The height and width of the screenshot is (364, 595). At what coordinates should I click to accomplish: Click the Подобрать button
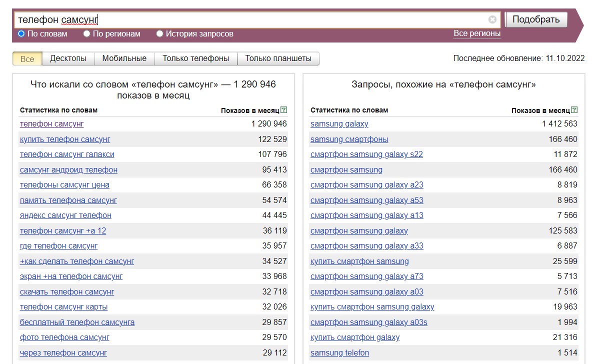(x=536, y=19)
